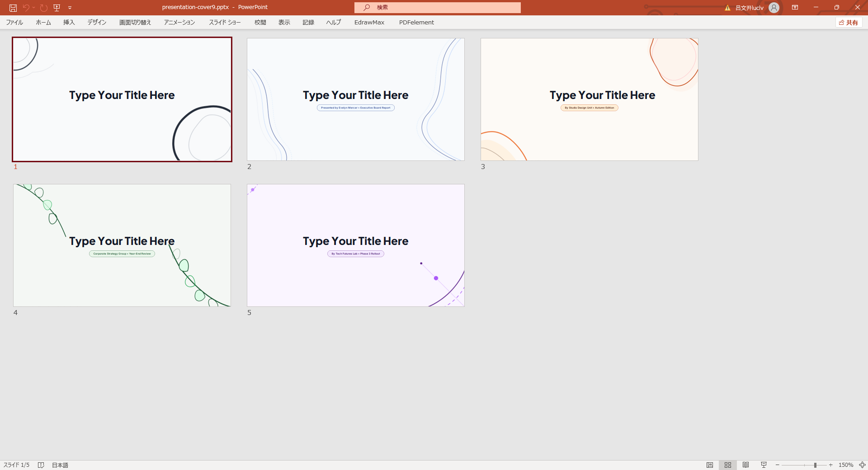The image size is (868, 470).
Task: Switch to Reading view icon
Action: pyautogui.click(x=746, y=465)
